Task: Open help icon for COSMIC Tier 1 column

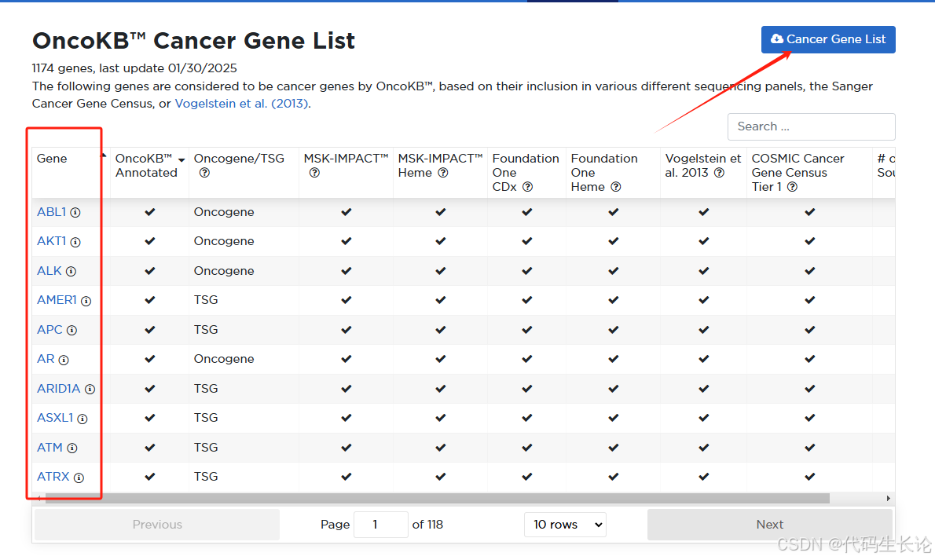Action: pos(793,187)
